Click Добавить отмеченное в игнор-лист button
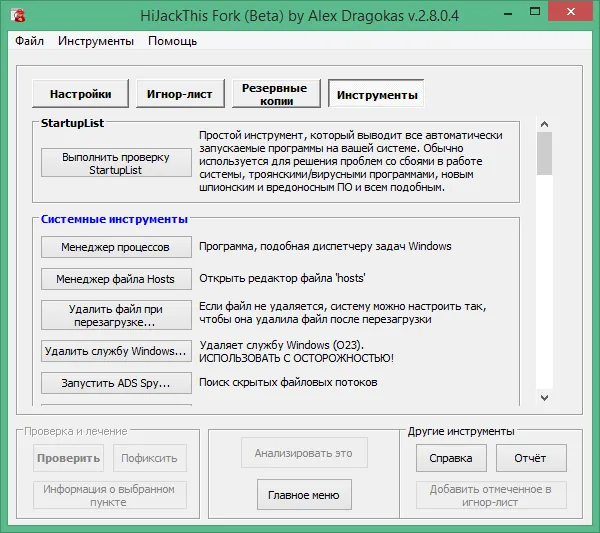This screenshot has width=600, height=533. [x=491, y=495]
